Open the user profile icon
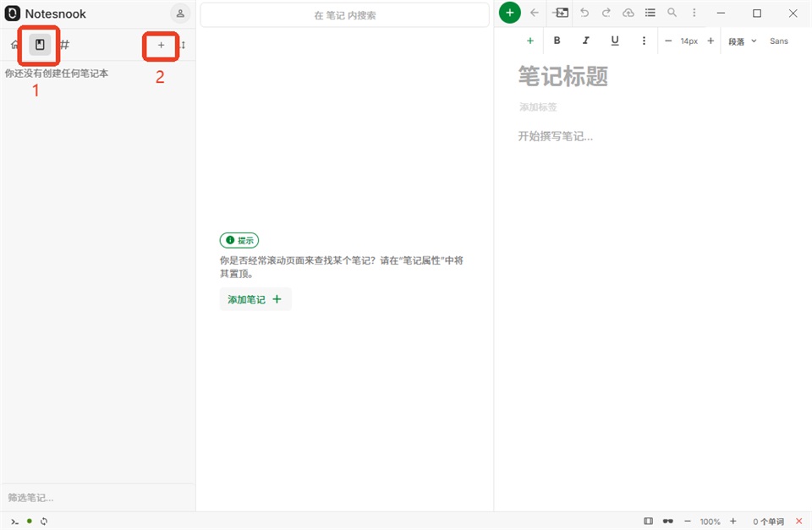 click(180, 14)
